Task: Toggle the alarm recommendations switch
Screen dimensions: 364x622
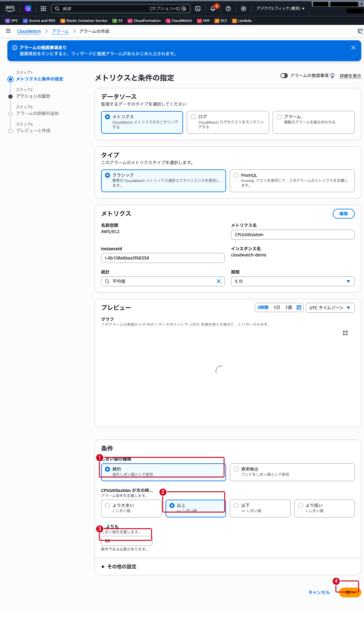Action: [284, 76]
